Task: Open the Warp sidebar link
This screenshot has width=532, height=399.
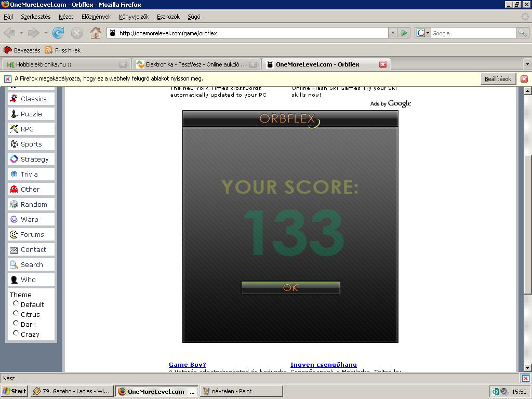Action: point(31,220)
